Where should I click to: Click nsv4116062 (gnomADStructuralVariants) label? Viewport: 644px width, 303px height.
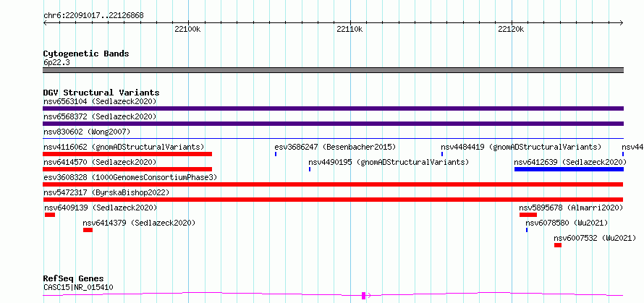click(x=124, y=147)
